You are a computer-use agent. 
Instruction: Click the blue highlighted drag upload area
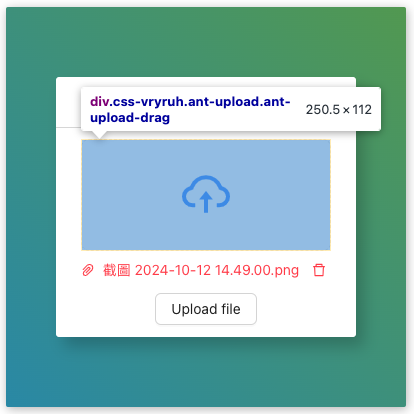(x=206, y=195)
